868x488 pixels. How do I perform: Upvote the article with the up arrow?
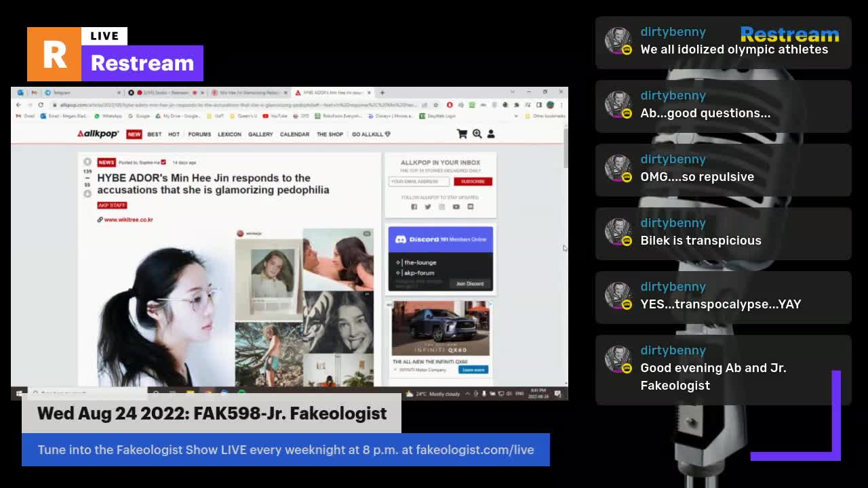point(87,161)
